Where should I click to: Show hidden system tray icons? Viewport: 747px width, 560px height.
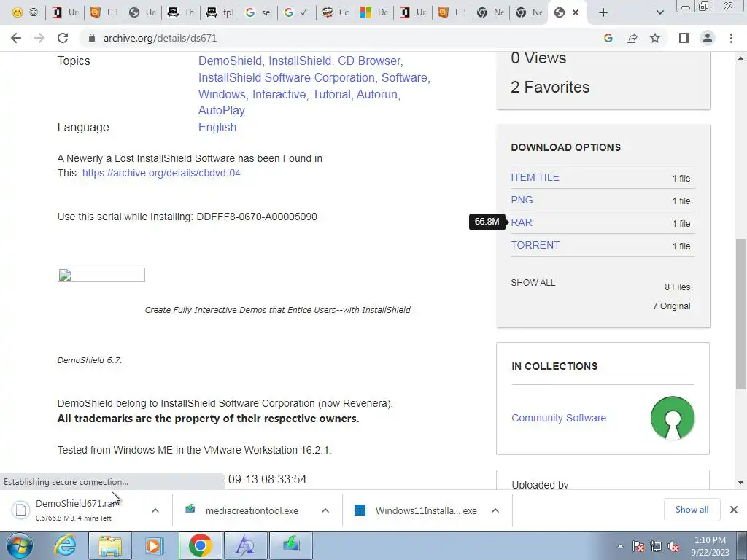tap(620, 546)
